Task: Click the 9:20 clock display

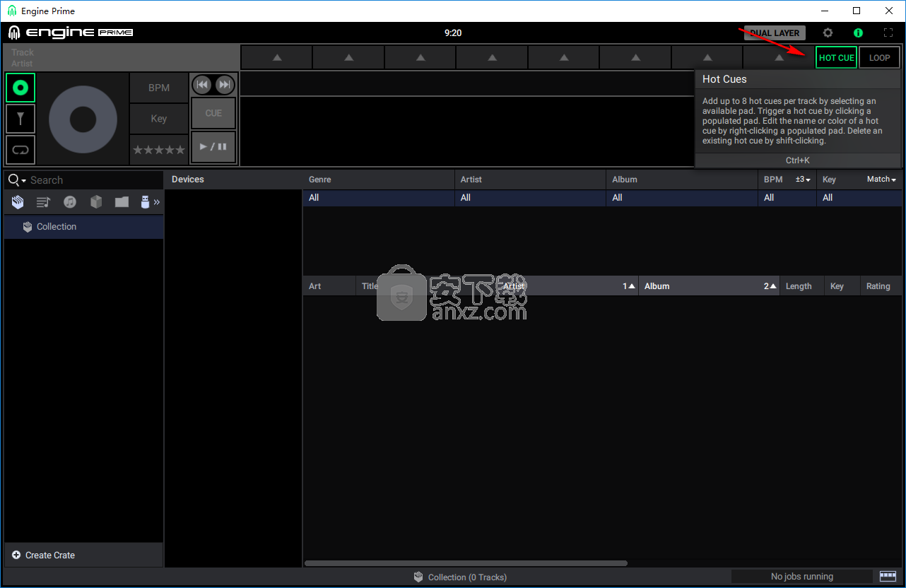Action: click(453, 33)
